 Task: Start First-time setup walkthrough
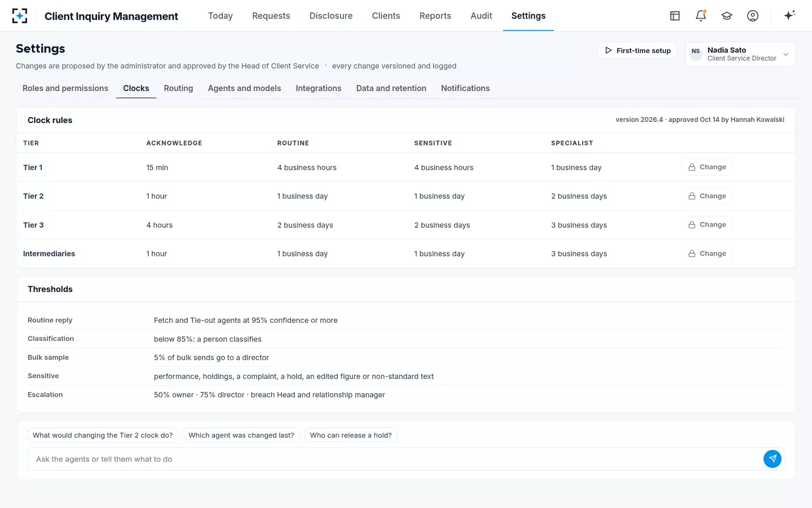tap(637, 50)
